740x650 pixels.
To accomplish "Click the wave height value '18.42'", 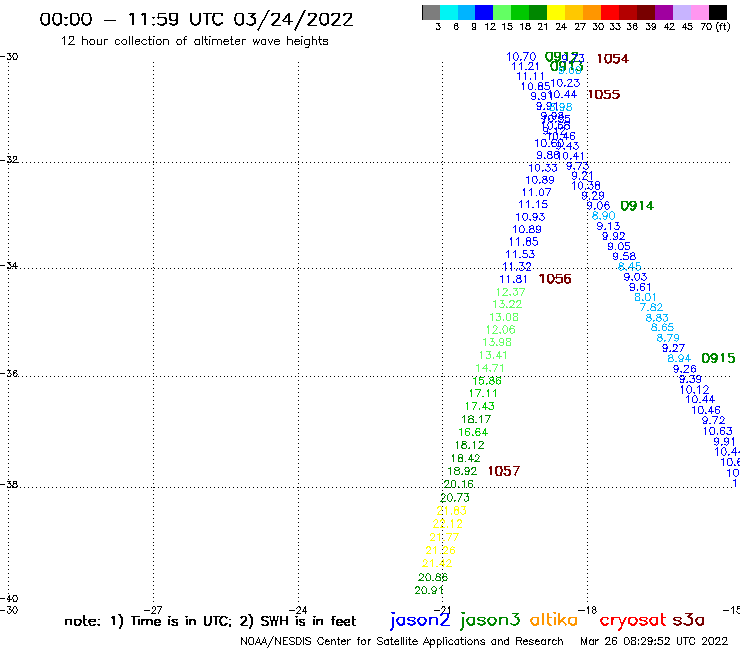I will (x=465, y=458).
